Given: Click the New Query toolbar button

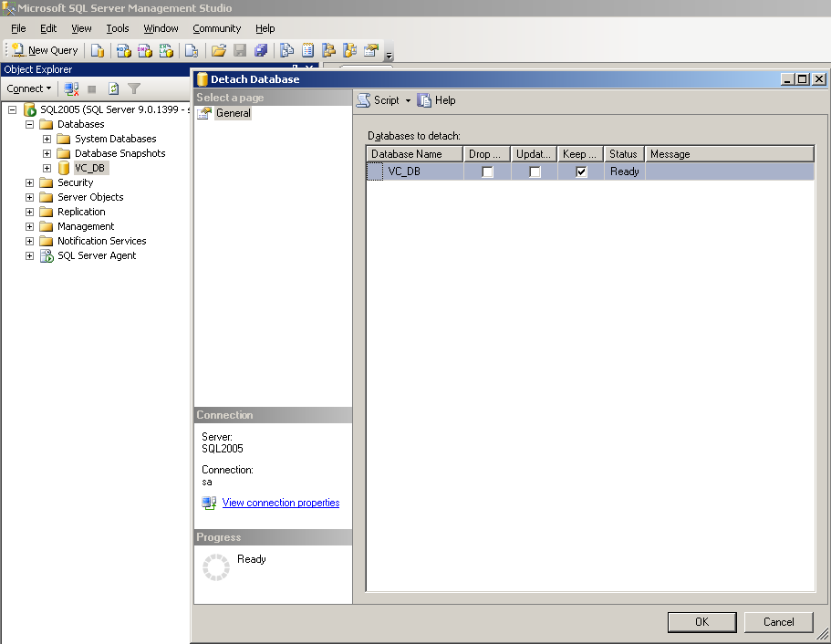Looking at the screenshot, I should pyautogui.click(x=45, y=50).
